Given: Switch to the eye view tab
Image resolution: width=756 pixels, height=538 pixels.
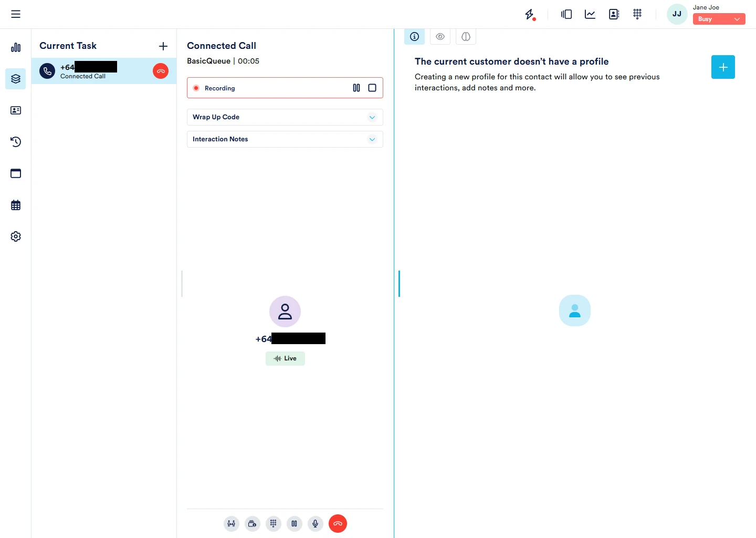Looking at the screenshot, I should coord(440,37).
